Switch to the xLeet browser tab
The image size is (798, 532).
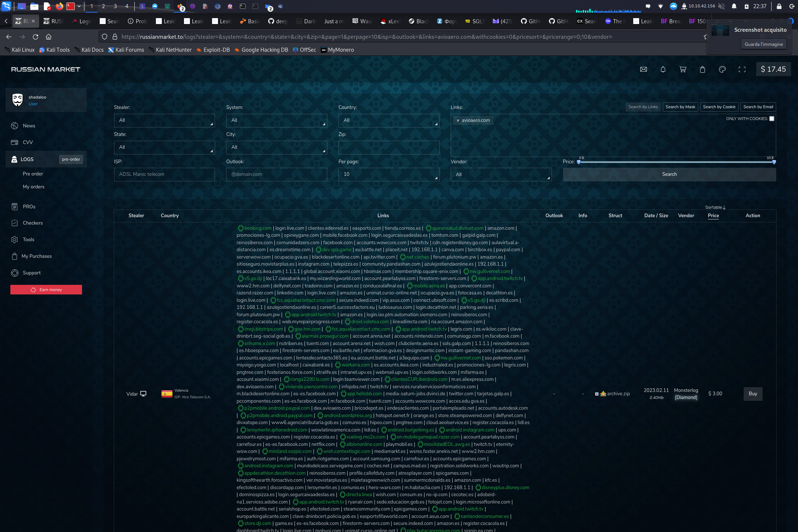coord(390,21)
